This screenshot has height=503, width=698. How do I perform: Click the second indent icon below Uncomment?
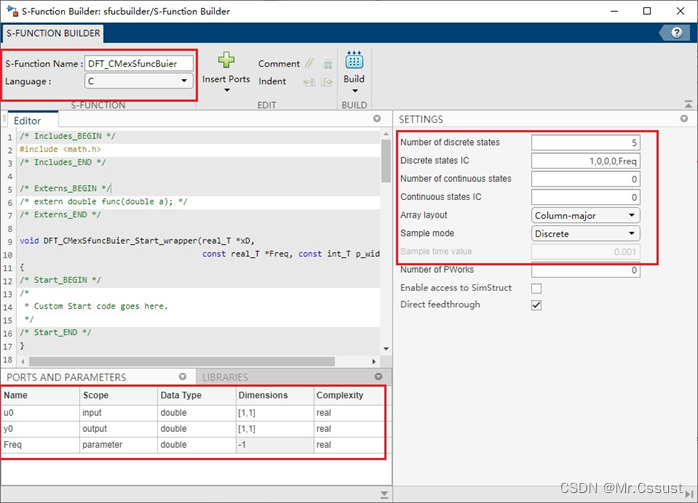point(328,81)
